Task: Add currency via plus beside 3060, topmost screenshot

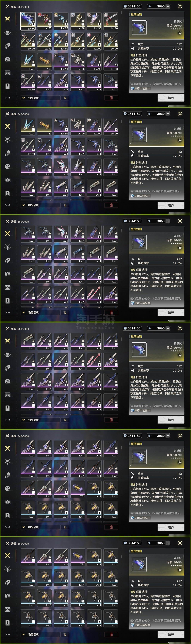Action: (168, 6)
